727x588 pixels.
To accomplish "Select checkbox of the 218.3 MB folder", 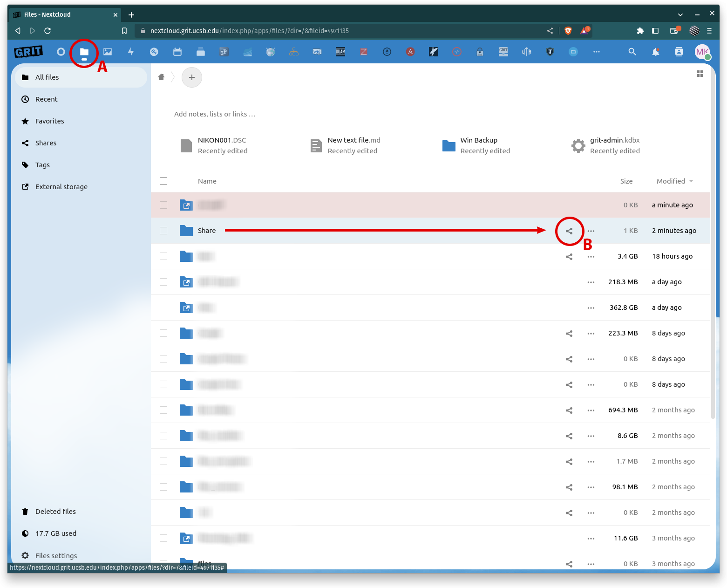I will click(163, 282).
